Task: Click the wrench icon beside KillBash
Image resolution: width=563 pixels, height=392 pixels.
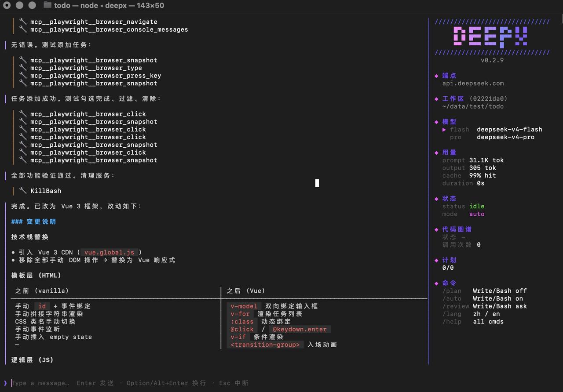Action: 23,191
